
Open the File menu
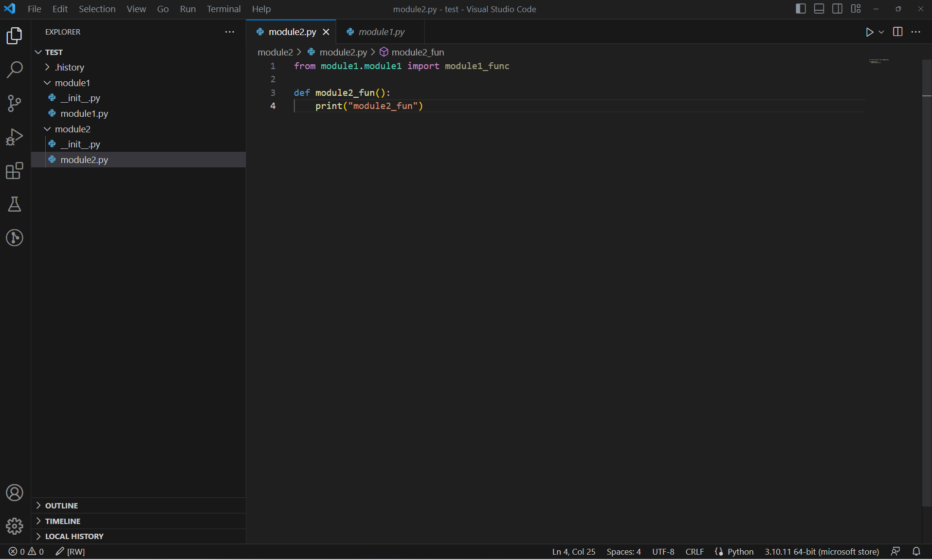click(34, 9)
